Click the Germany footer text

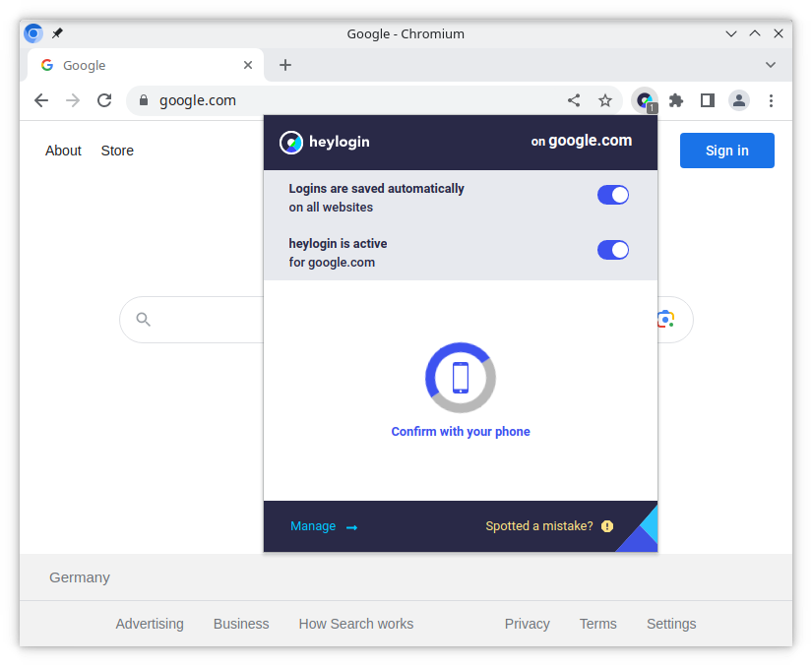pos(80,577)
